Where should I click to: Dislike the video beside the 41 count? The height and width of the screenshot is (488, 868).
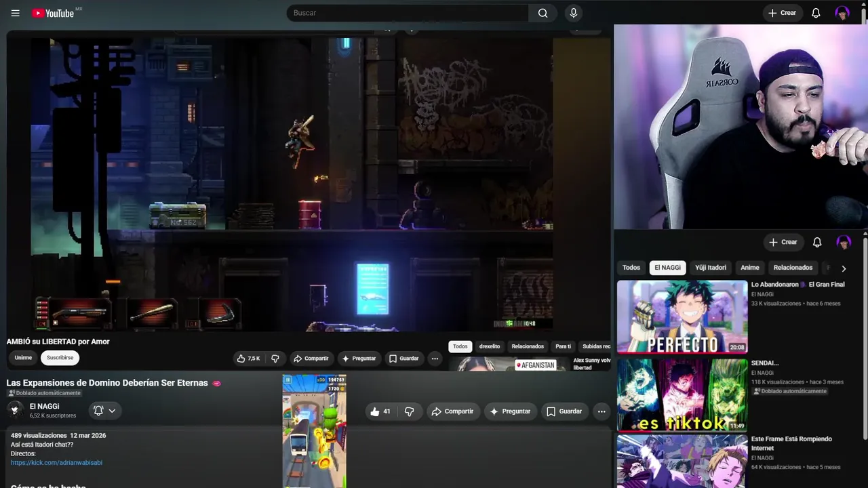pos(409,411)
